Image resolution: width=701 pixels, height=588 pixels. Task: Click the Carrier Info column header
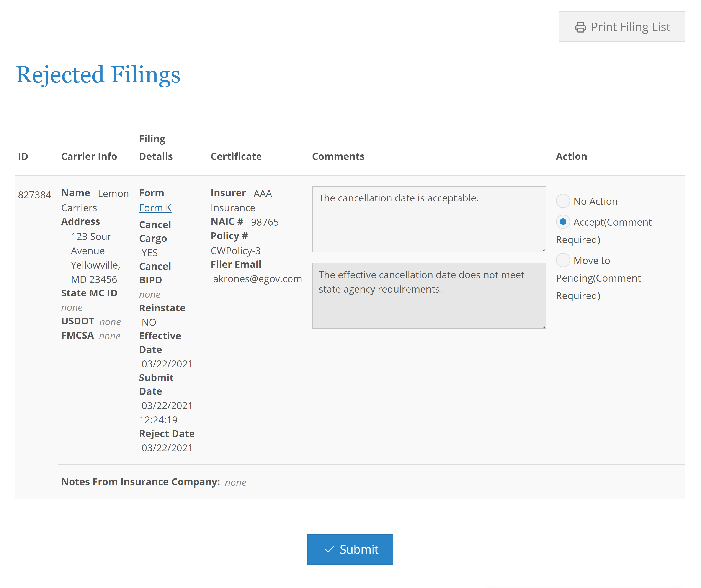89,156
